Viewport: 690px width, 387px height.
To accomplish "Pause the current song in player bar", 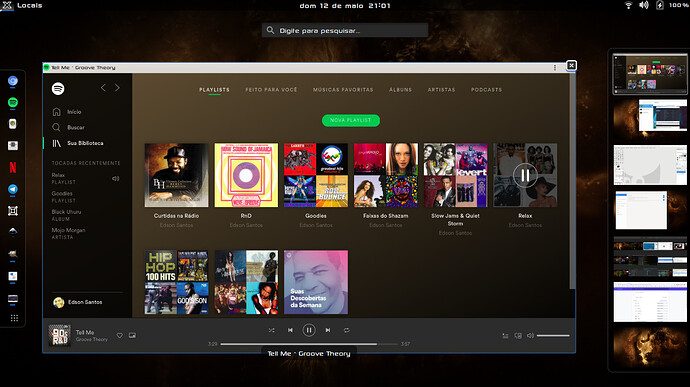I will (309, 330).
